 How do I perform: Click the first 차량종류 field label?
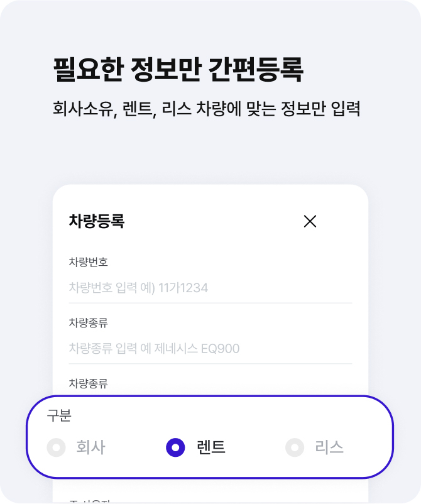89,322
